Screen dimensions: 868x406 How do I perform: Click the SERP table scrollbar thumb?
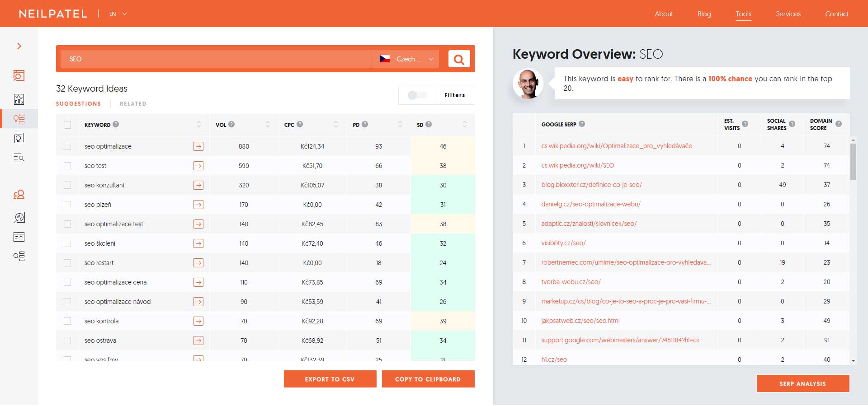(x=853, y=162)
